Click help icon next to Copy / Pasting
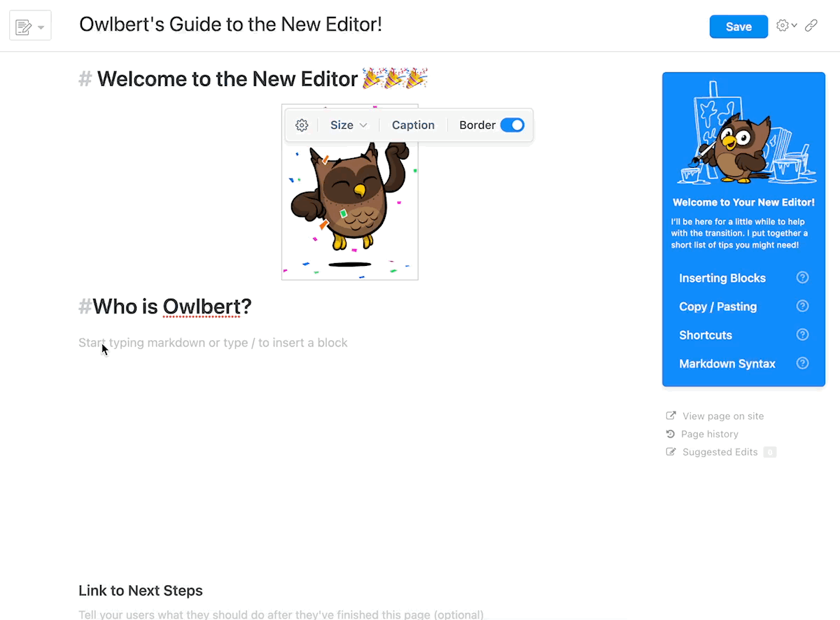 pos(803,306)
